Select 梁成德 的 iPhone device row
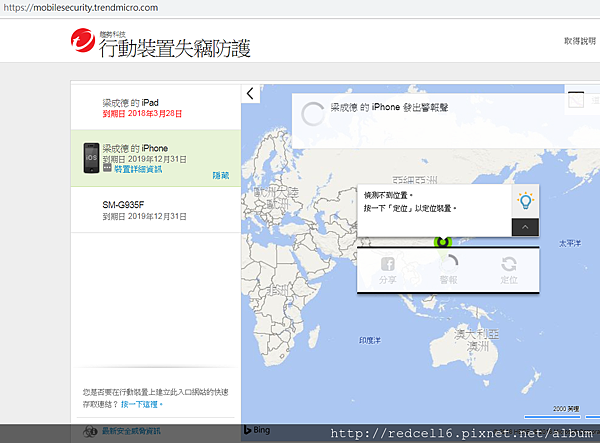The image size is (600, 443). [155, 158]
